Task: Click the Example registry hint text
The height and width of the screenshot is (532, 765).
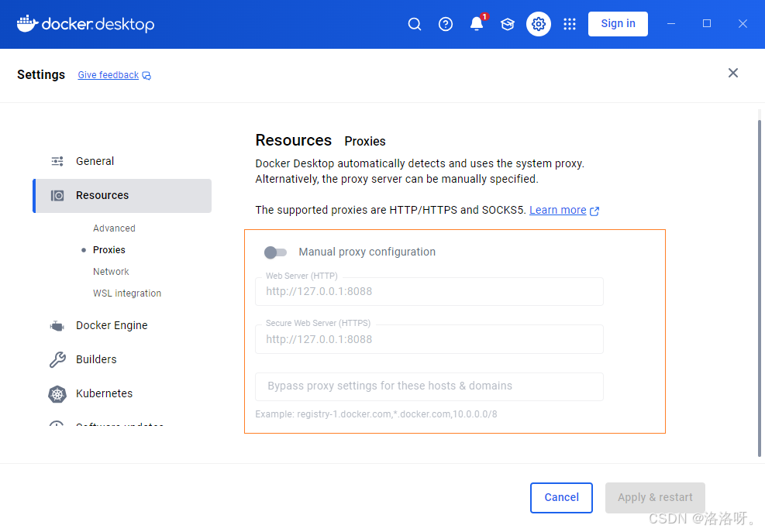Action: [376, 414]
